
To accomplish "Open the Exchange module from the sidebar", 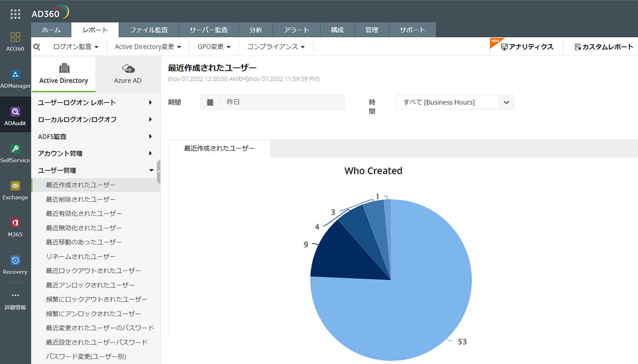I will 15,189.
